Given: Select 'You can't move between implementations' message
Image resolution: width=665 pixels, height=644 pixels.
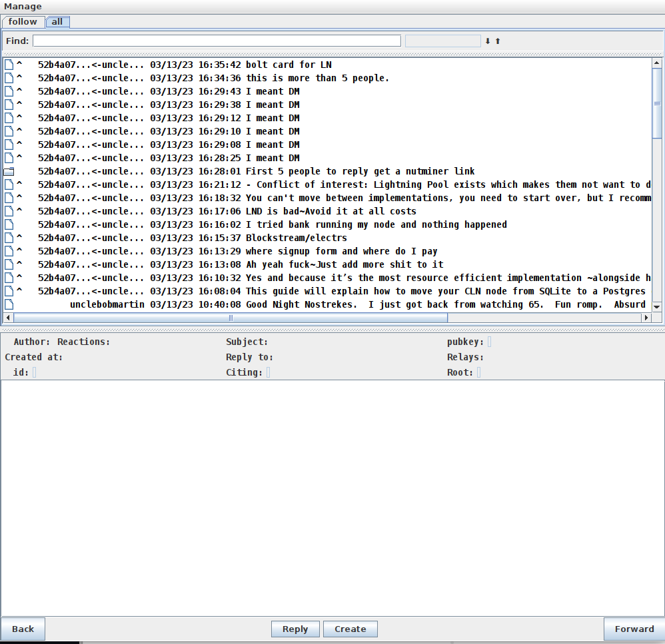Looking at the screenshot, I should click(x=327, y=198).
